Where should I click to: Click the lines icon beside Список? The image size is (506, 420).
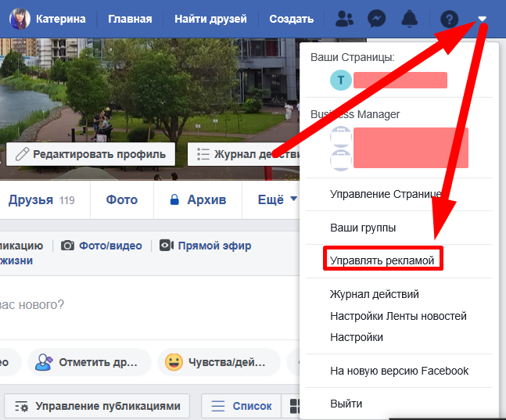(x=218, y=406)
